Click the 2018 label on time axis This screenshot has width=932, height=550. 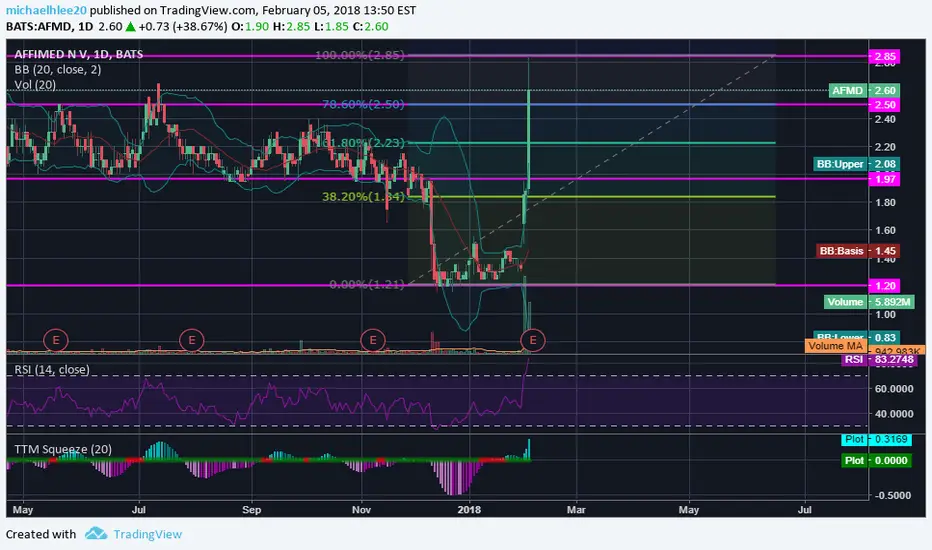pos(470,510)
